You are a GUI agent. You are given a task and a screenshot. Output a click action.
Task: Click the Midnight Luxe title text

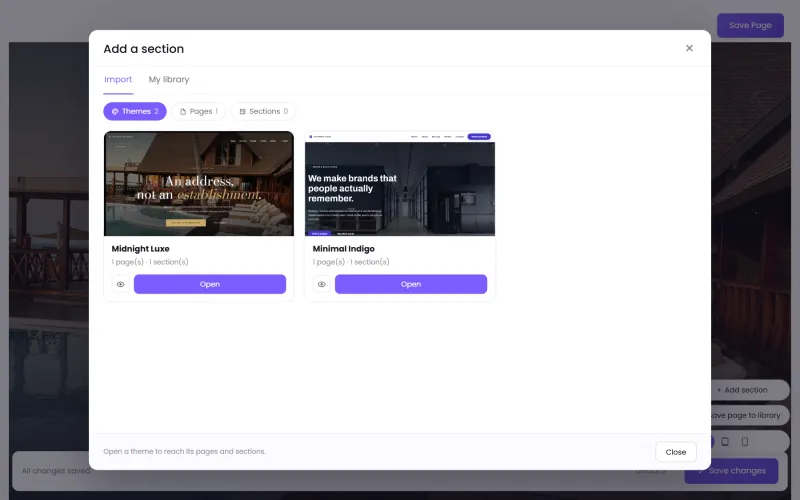pyautogui.click(x=140, y=248)
